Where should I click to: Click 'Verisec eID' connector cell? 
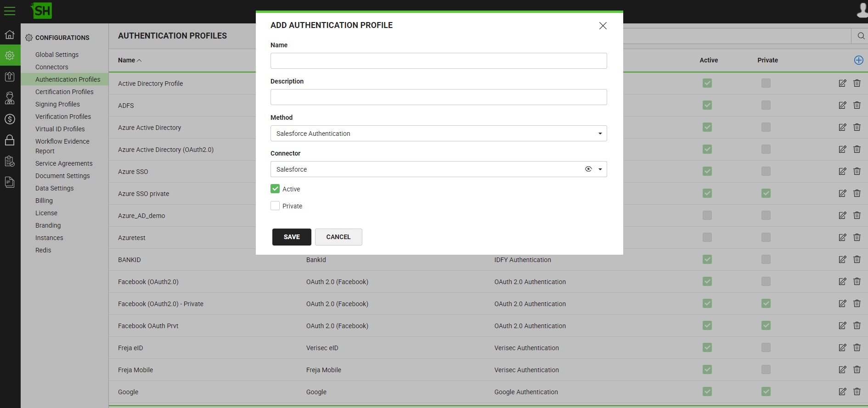(322, 348)
